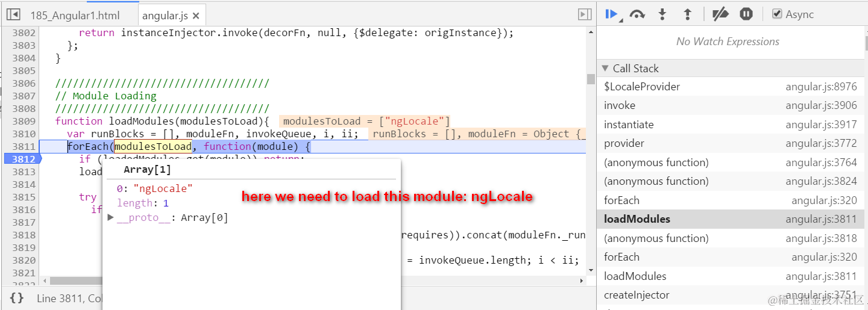
Task: Click the vertical scrollbar thumb of the editor
Action: [591, 79]
